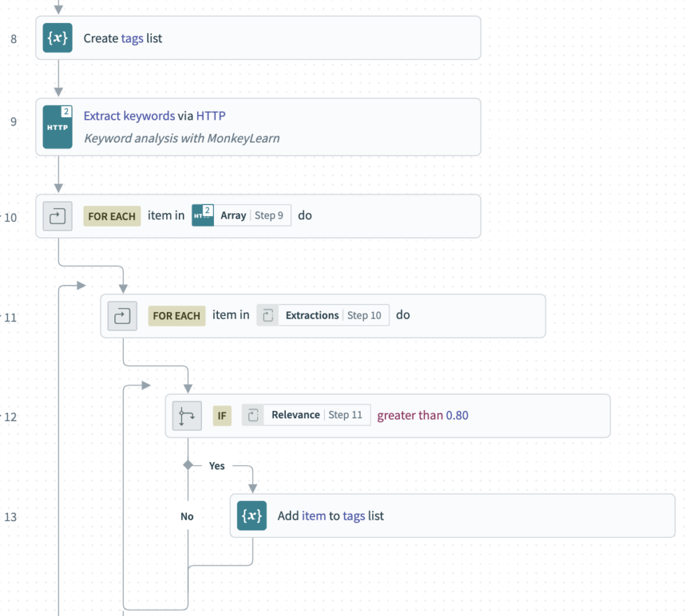Click the loop icon on step 11
The width and height of the screenshot is (689, 616).
(x=122, y=315)
